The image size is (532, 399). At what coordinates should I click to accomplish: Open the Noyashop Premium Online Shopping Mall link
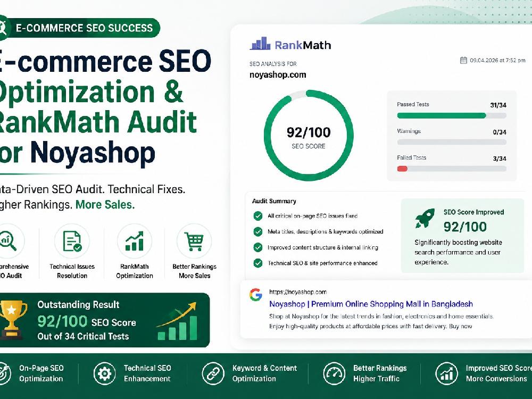click(371, 304)
